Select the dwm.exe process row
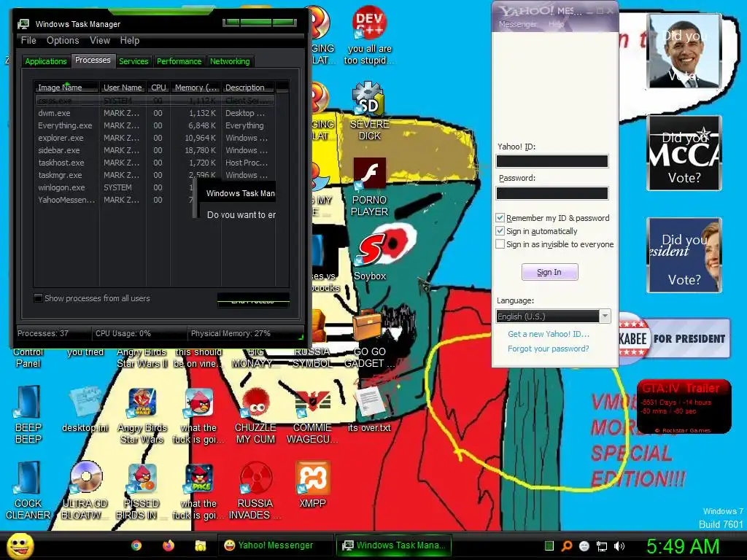The width and height of the screenshot is (747, 560). click(x=155, y=113)
